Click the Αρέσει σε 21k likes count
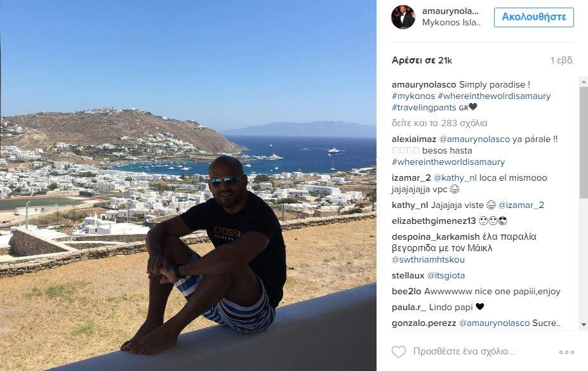This screenshot has height=371, width=588. tap(422, 60)
